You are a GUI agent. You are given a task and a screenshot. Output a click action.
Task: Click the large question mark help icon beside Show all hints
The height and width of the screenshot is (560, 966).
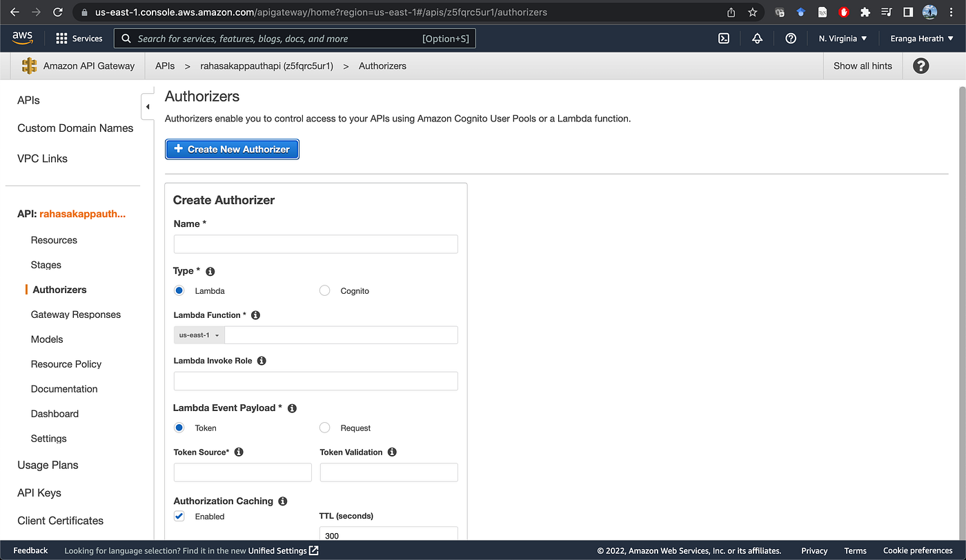(920, 66)
